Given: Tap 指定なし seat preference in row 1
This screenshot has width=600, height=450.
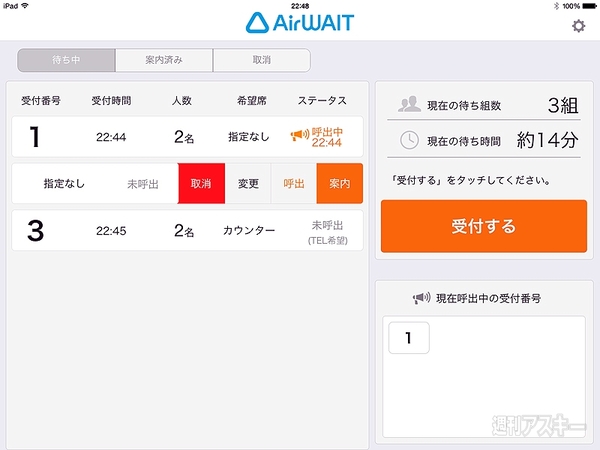Looking at the screenshot, I should pos(249,137).
